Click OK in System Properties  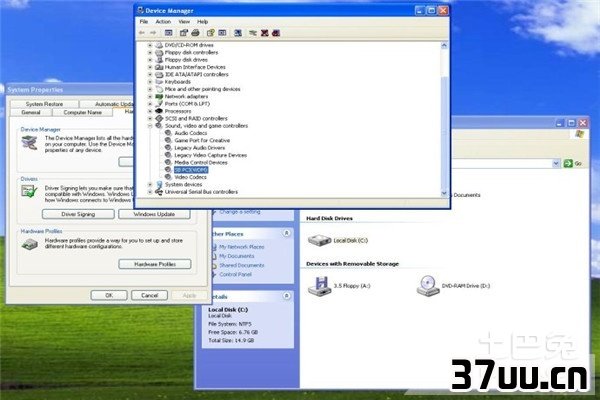(109, 295)
